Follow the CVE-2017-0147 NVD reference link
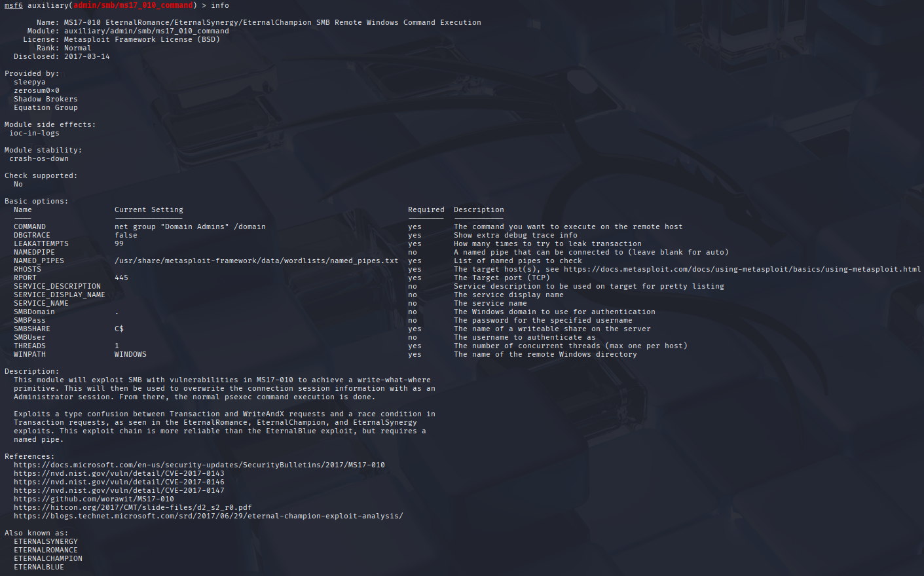The height and width of the screenshot is (576, 924). click(x=119, y=490)
